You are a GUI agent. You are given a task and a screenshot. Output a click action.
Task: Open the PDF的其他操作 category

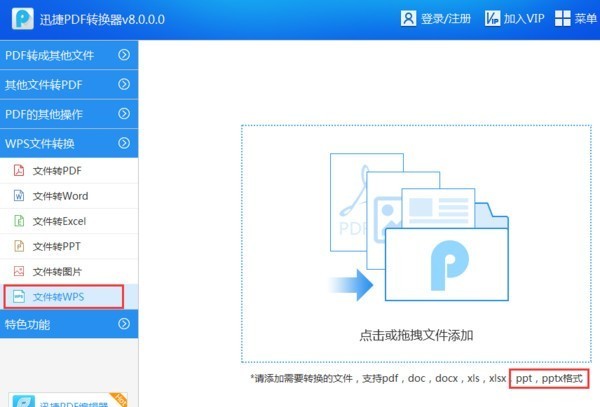69,114
